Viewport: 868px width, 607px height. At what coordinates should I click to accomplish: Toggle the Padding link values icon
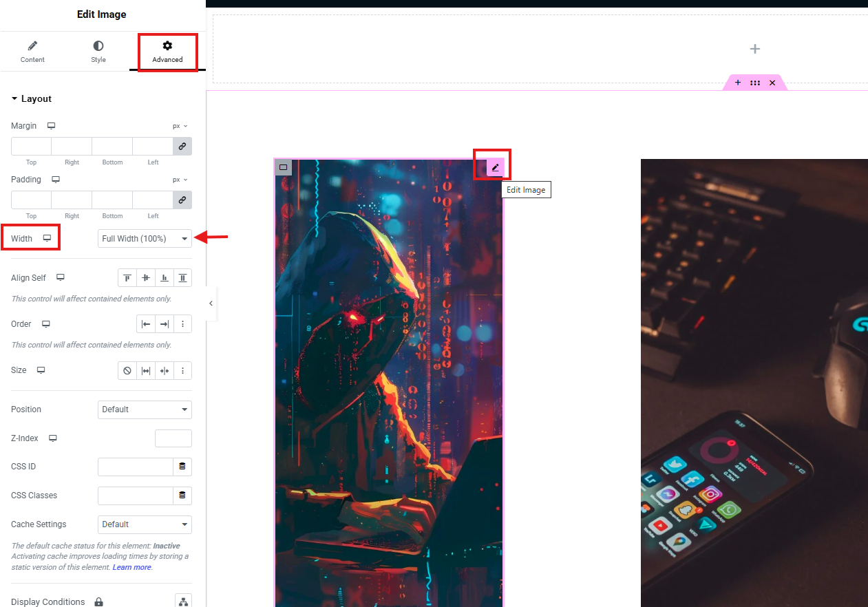pyautogui.click(x=182, y=200)
